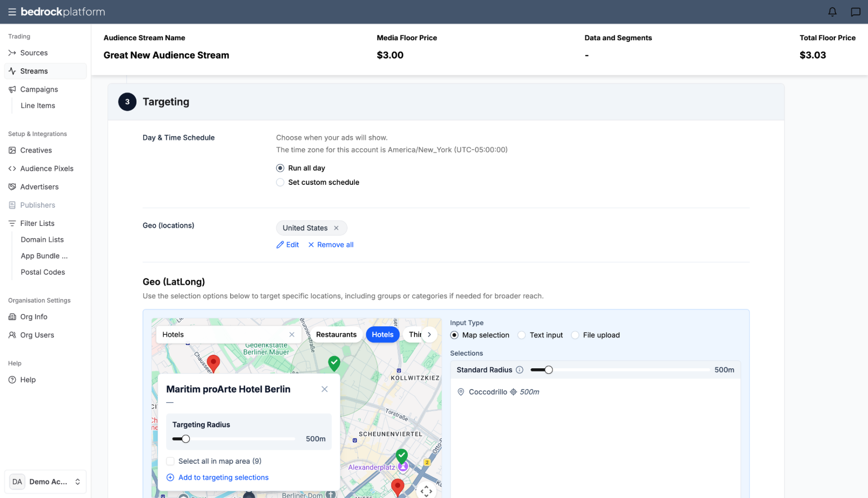Click Add to targeting selections
Image resolution: width=868 pixels, height=498 pixels.
pyautogui.click(x=217, y=478)
